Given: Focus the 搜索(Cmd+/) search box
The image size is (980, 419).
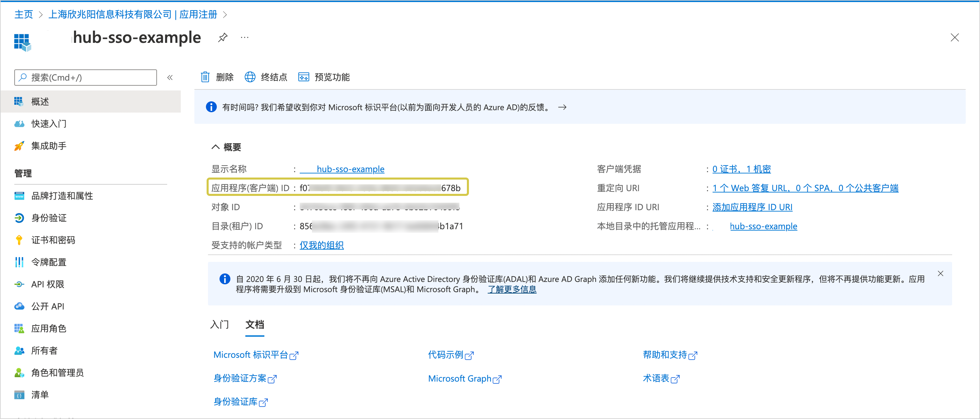Looking at the screenshot, I should (86, 77).
